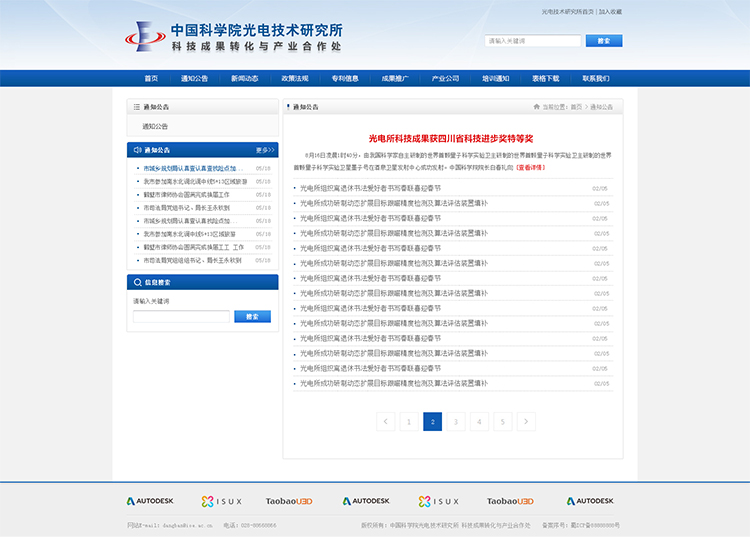The height and width of the screenshot is (537, 750).
Task: Click the magnifier icon beside 信息搜索
Action: click(x=136, y=282)
